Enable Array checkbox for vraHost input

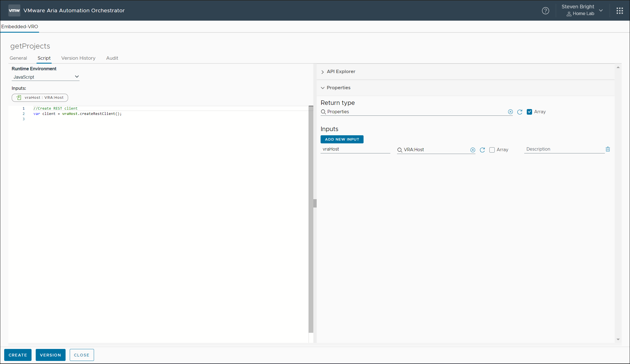492,150
